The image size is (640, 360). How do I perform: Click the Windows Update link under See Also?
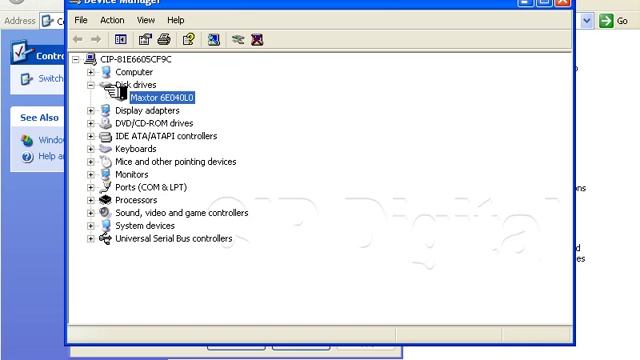pyautogui.click(x=51, y=140)
